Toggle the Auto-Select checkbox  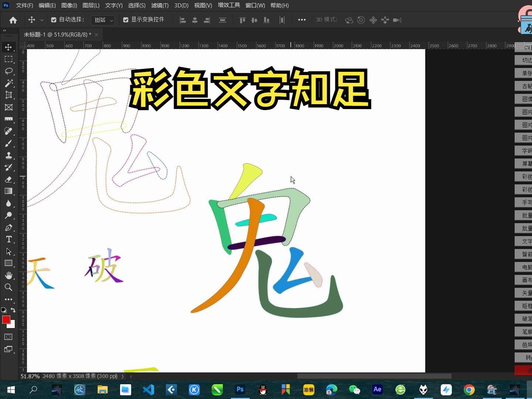pyautogui.click(x=54, y=20)
